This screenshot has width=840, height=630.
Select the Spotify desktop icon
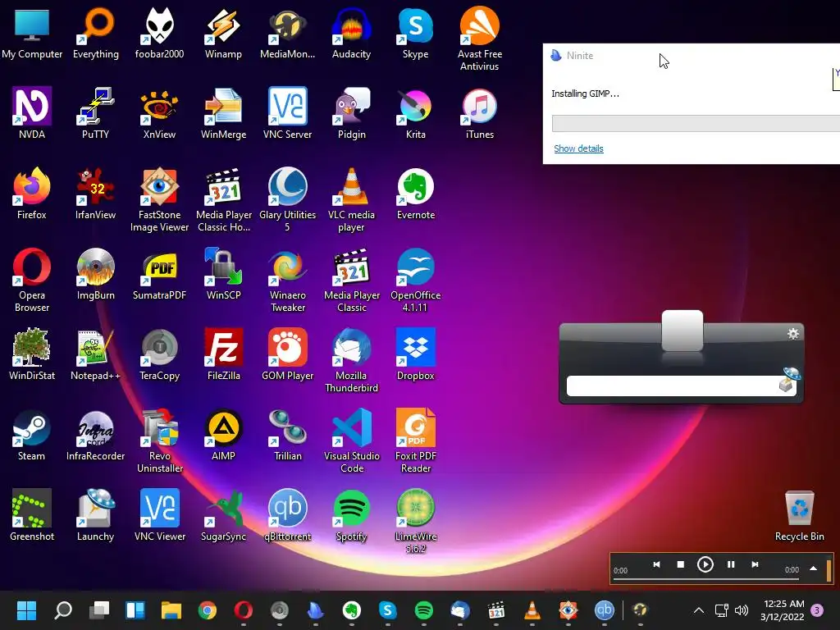(x=351, y=515)
